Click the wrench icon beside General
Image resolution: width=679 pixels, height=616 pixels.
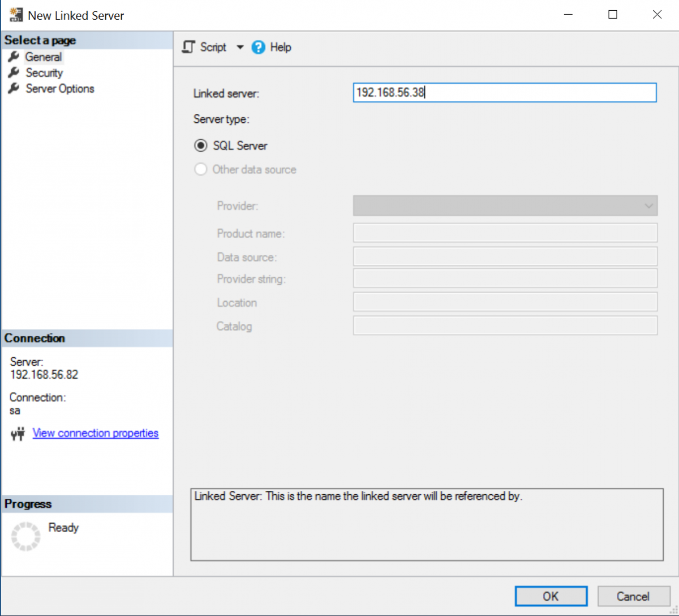click(14, 57)
